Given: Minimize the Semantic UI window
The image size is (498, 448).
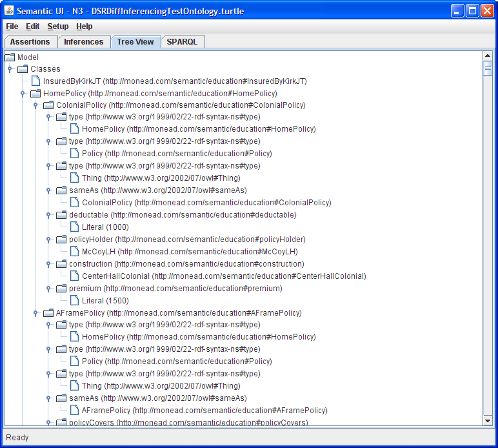Looking at the screenshot, I should [457, 11].
